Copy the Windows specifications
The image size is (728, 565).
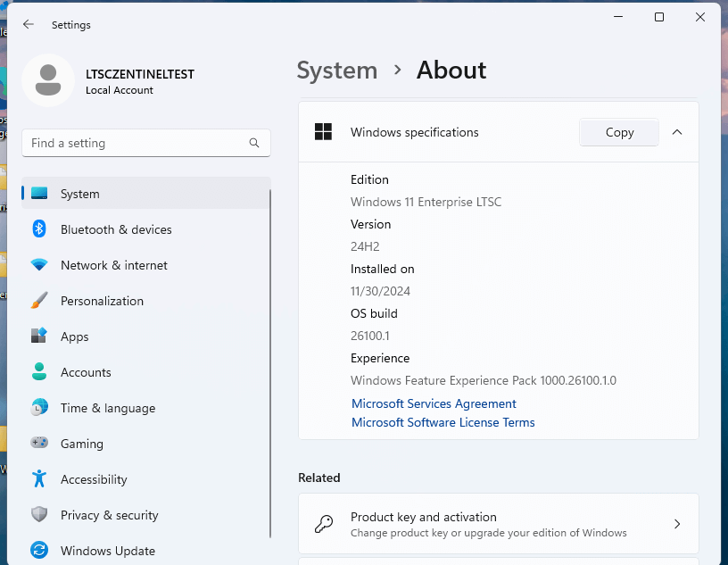[618, 132]
